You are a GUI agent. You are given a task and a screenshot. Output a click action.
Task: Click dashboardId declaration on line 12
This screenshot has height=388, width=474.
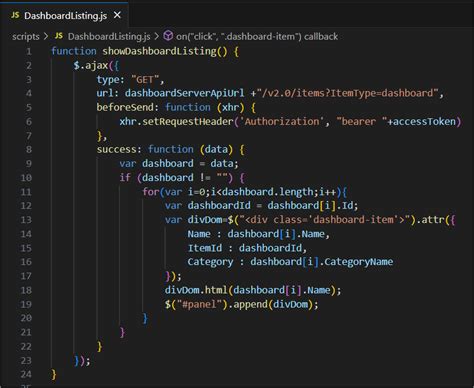click(219, 206)
